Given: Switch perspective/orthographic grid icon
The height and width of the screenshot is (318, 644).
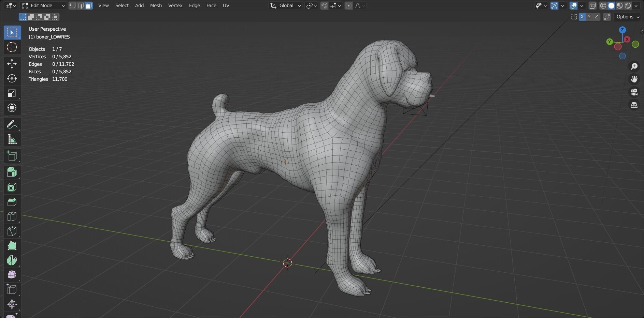Looking at the screenshot, I should pos(634,105).
